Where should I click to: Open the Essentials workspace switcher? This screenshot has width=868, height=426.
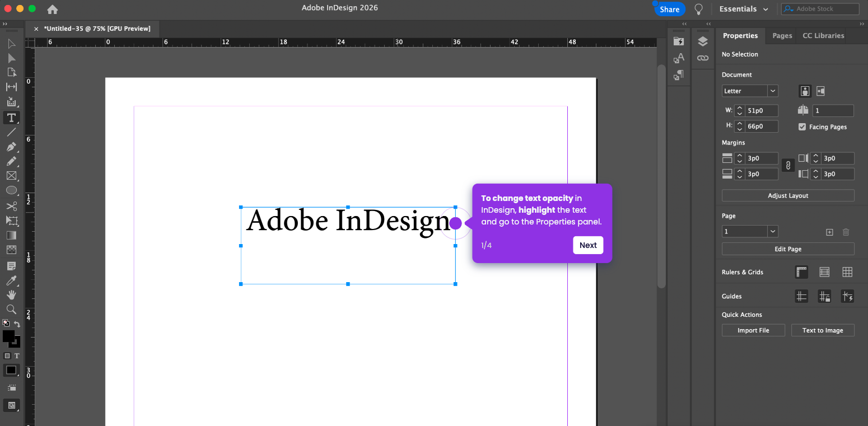[744, 9]
